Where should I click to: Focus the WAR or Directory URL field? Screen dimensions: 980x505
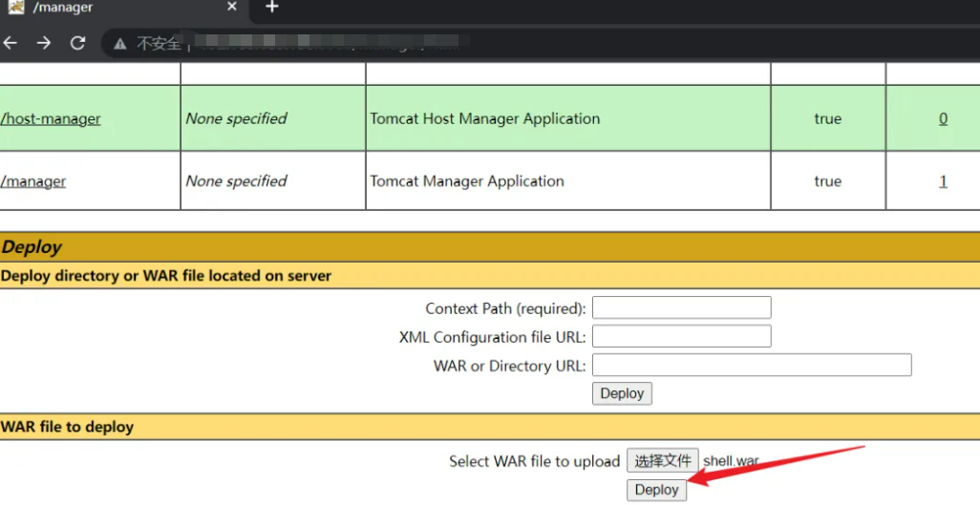point(752,365)
